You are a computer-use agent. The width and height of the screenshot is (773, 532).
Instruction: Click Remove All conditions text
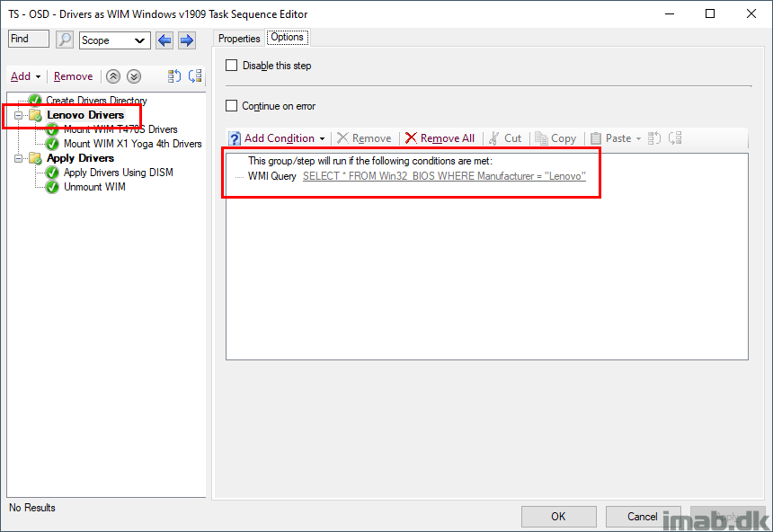[447, 138]
